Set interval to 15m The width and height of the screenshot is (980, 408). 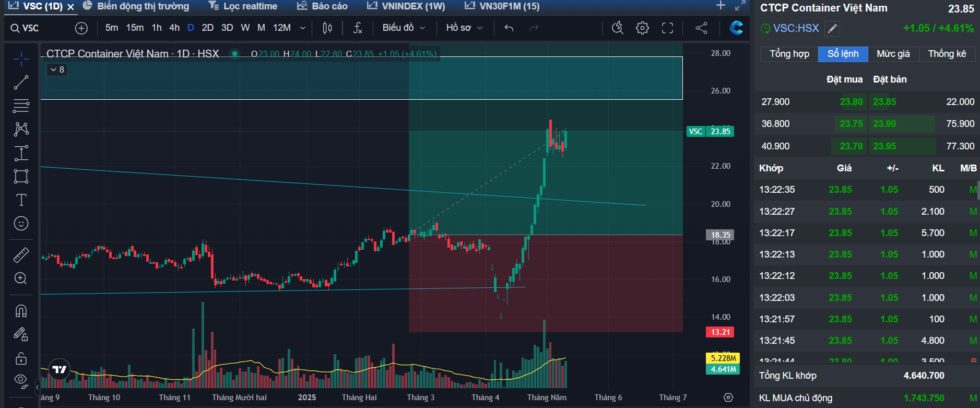[135, 28]
